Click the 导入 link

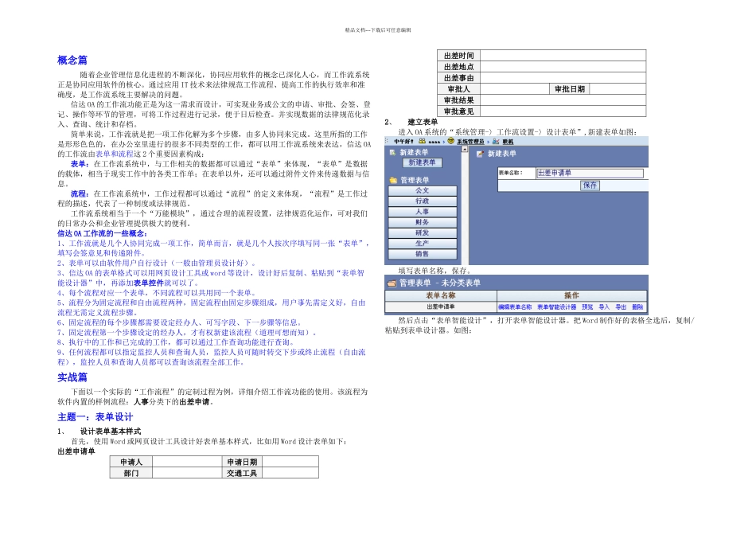(604, 307)
